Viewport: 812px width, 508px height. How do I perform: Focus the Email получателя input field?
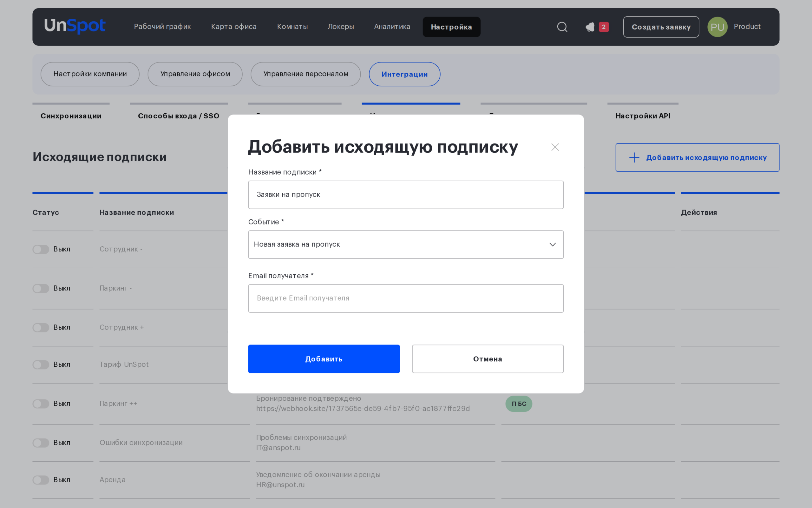coord(406,298)
